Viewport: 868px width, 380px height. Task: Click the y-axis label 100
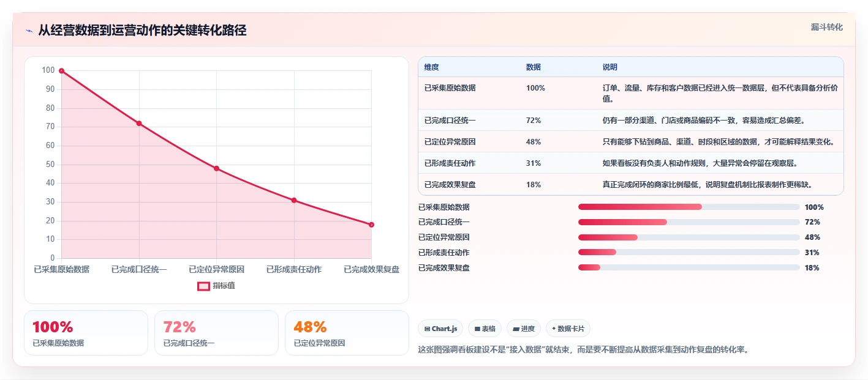pos(48,70)
